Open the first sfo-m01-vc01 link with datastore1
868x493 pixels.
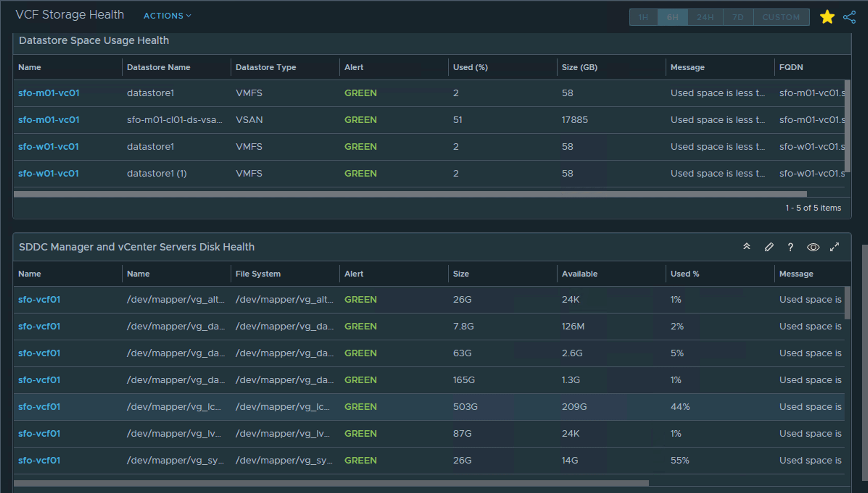49,93
